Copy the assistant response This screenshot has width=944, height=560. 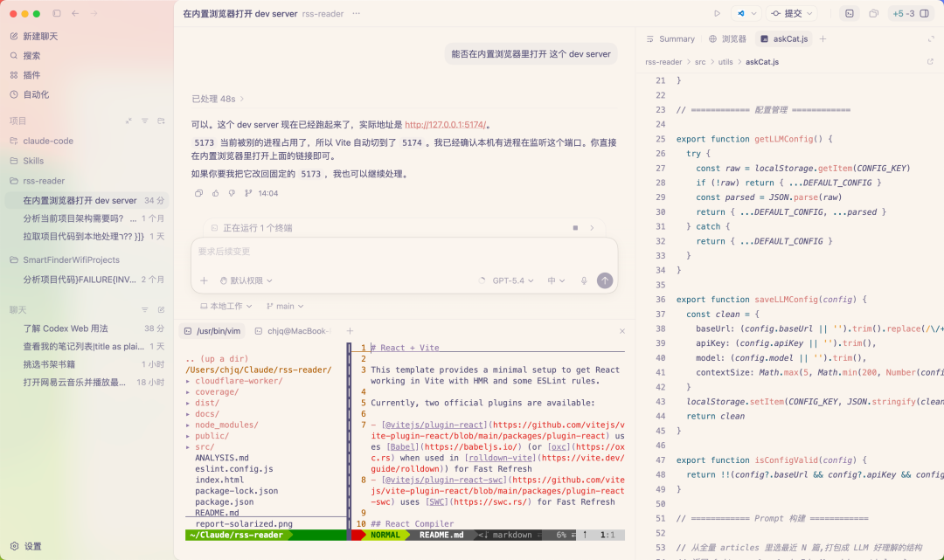198,193
